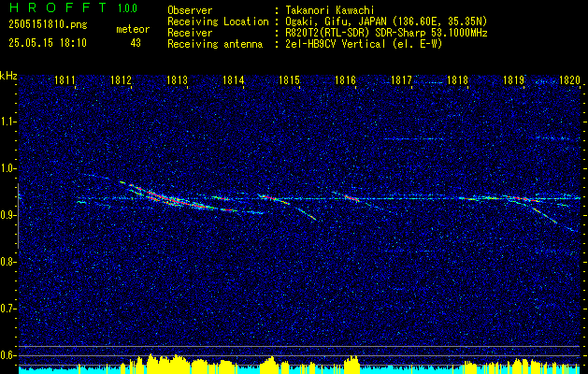Click the 0.7 kHz axis value
The image size is (588, 374).
pos(7,309)
